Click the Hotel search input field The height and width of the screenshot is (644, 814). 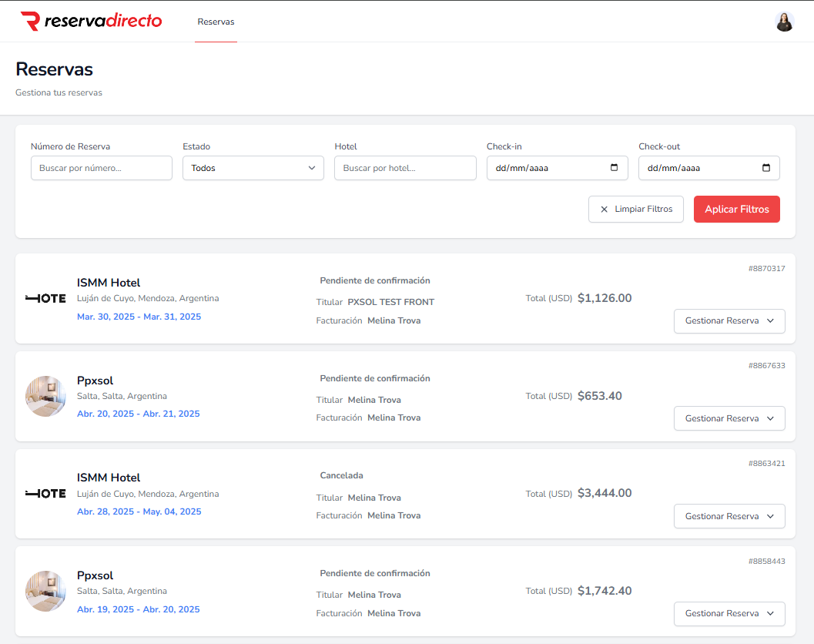[x=405, y=168]
